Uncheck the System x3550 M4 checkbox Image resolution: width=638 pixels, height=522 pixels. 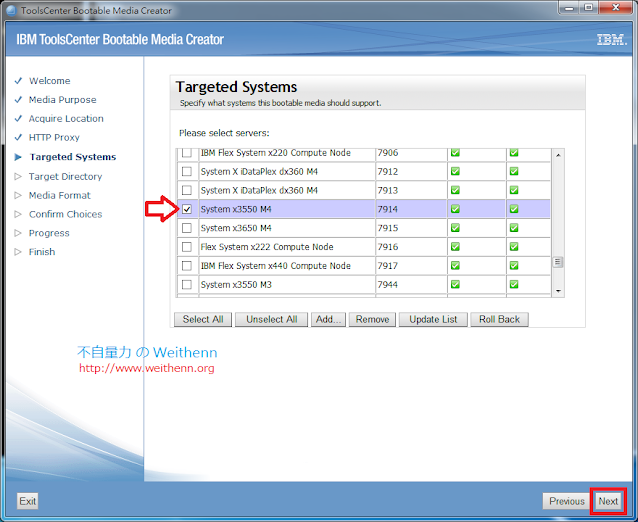coord(187,209)
